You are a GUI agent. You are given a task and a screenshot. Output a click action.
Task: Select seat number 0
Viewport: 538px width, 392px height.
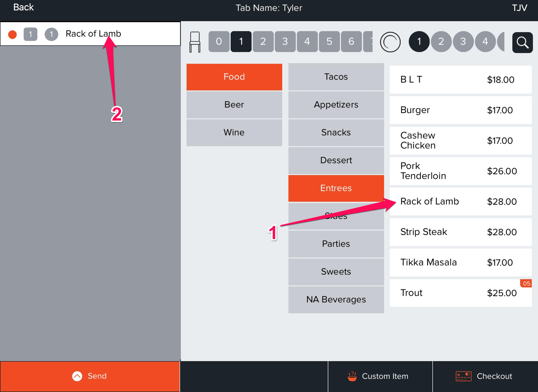pyautogui.click(x=219, y=42)
